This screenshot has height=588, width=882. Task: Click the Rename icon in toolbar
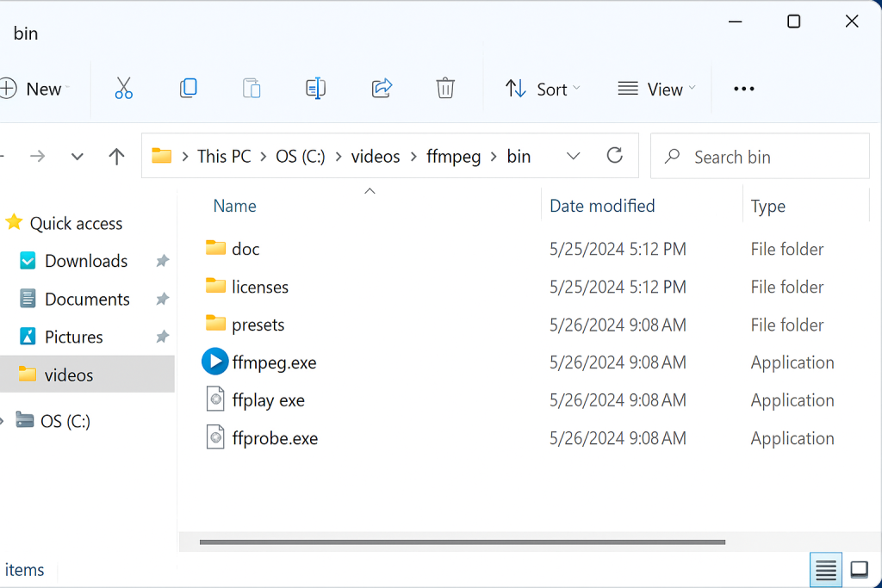point(315,89)
